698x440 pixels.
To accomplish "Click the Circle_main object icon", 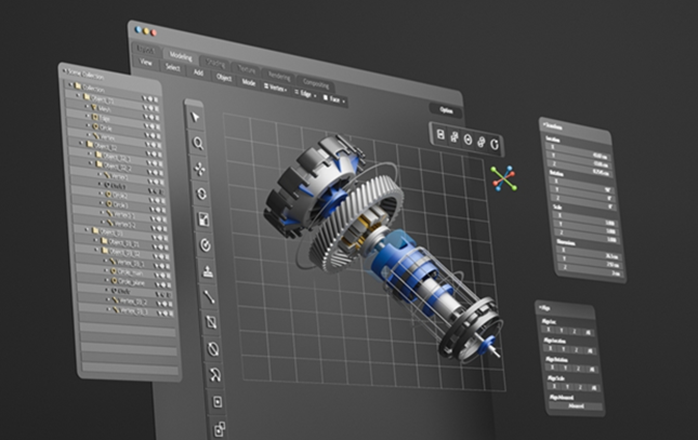I will (113, 272).
